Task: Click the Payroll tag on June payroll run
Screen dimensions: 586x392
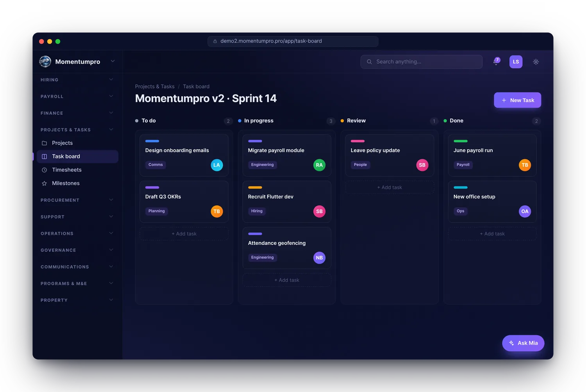Action: pyautogui.click(x=463, y=165)
